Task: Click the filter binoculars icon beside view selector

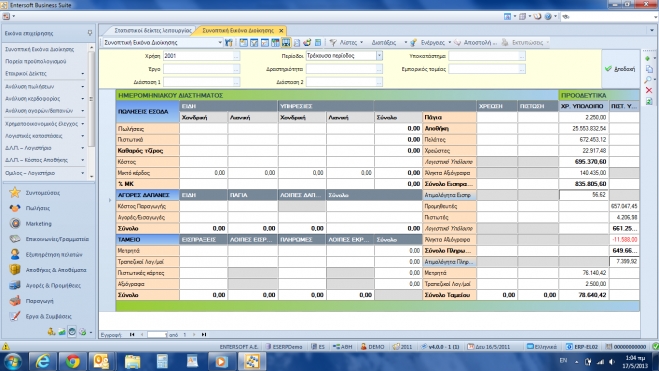Action: pos(229,42)
